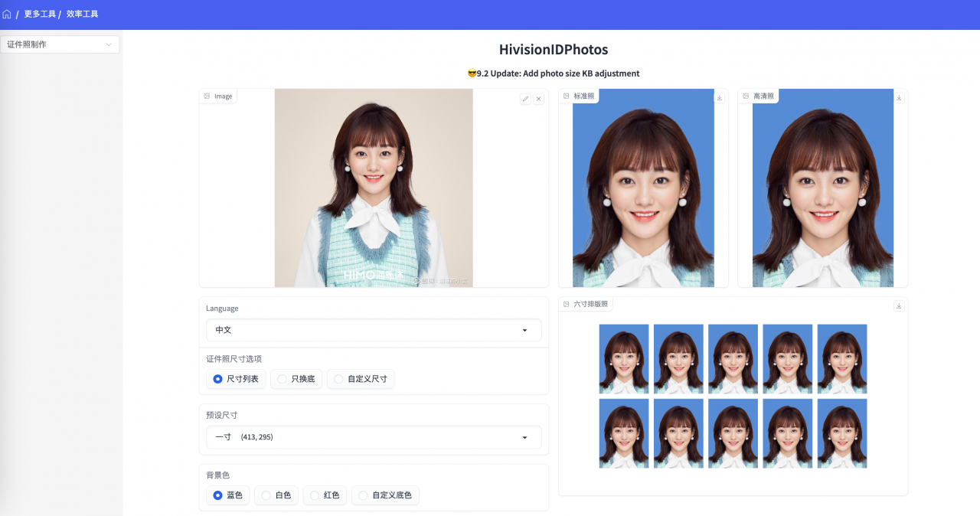Open the 预设尺寸 dropdown showing 一寸
Image resolution: width=980 pixels, height=516 pixels.
[374, 437]
